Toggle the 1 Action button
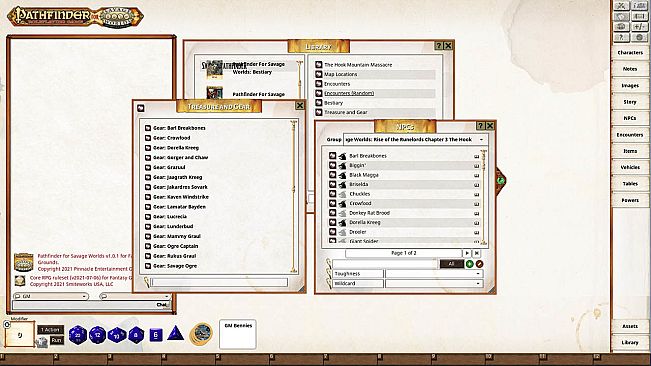 pos(51,329)
